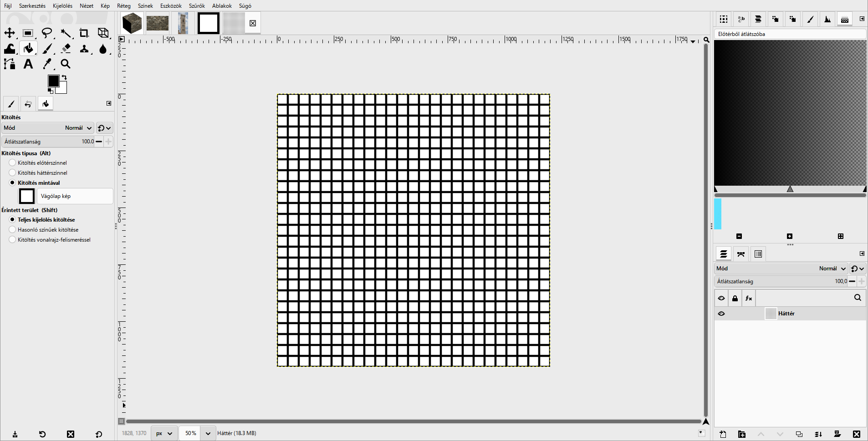Open the stone texture image tab thumbnail
The width and height of the screenshot is (868, 441).
click(x=158, y=23)
